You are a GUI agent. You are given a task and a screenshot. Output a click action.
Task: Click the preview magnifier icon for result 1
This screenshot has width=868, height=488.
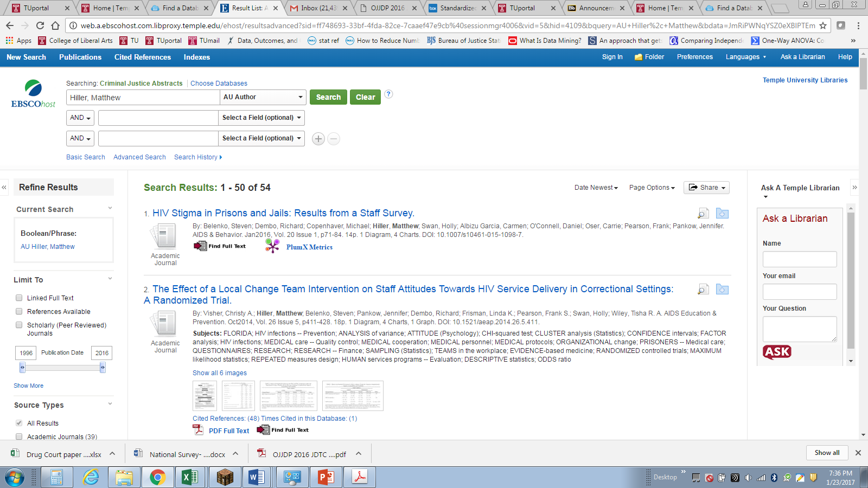[x=703, y=214]
